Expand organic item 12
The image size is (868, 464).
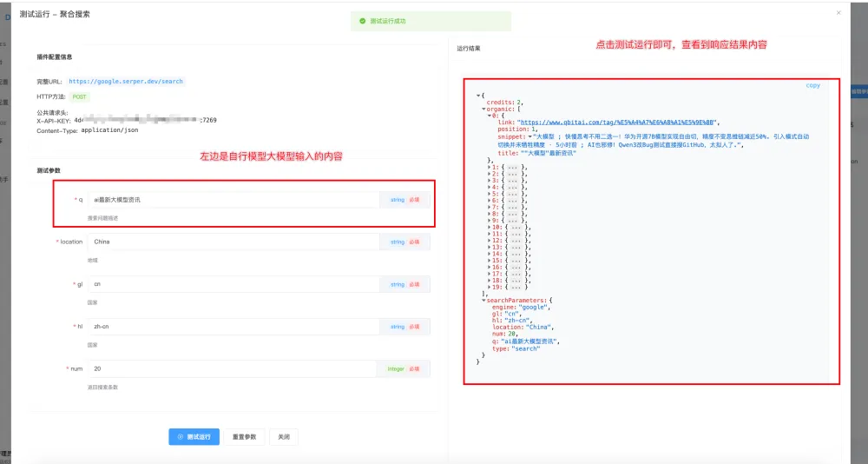coord(490,241)
